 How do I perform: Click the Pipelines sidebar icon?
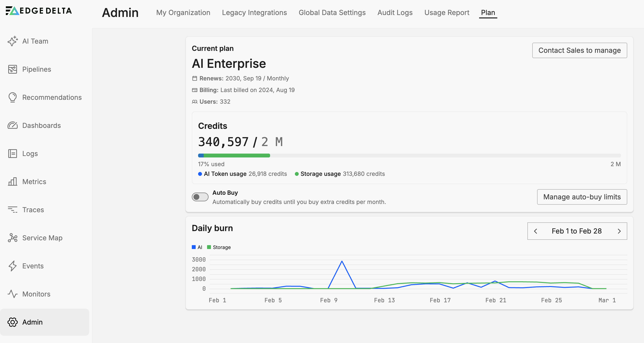[13, 69]
